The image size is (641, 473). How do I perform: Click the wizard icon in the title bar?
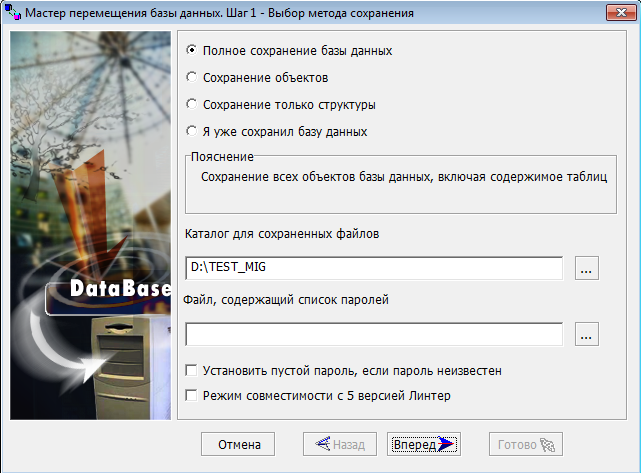point(12,13)
